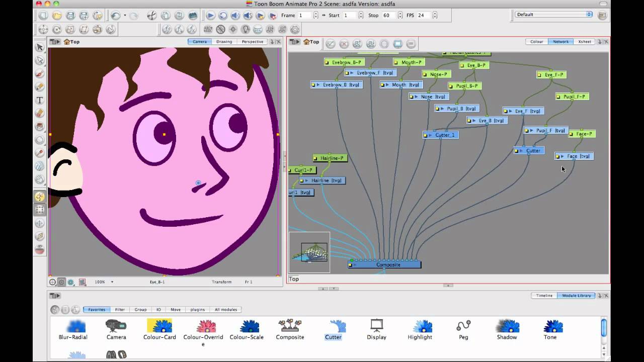Click the Module Library vertical scrollbar
This screenshot has width=644, height=362.
[604, 327]
